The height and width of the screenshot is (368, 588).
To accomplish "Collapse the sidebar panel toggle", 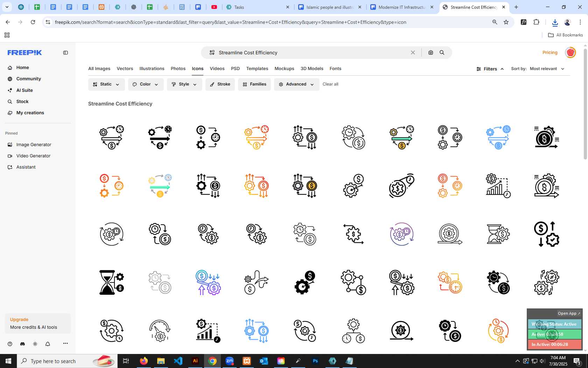I will click(x=65, y=53).
